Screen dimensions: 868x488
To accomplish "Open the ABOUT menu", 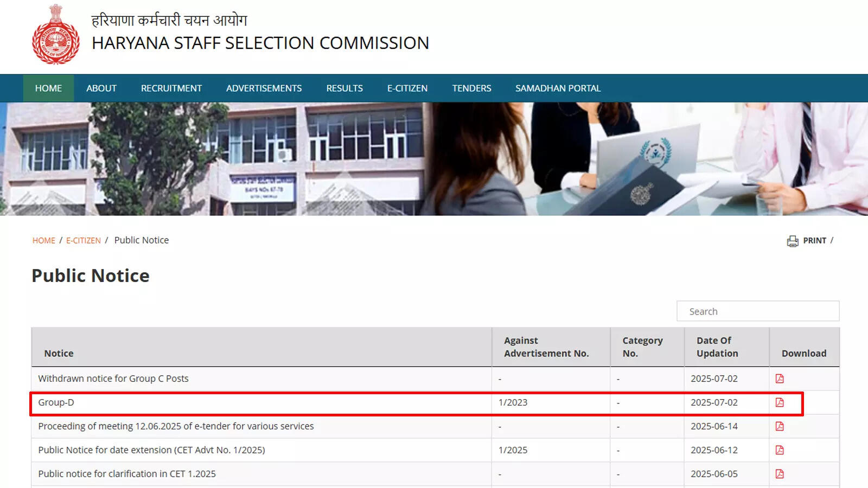I will coord(101,88).
